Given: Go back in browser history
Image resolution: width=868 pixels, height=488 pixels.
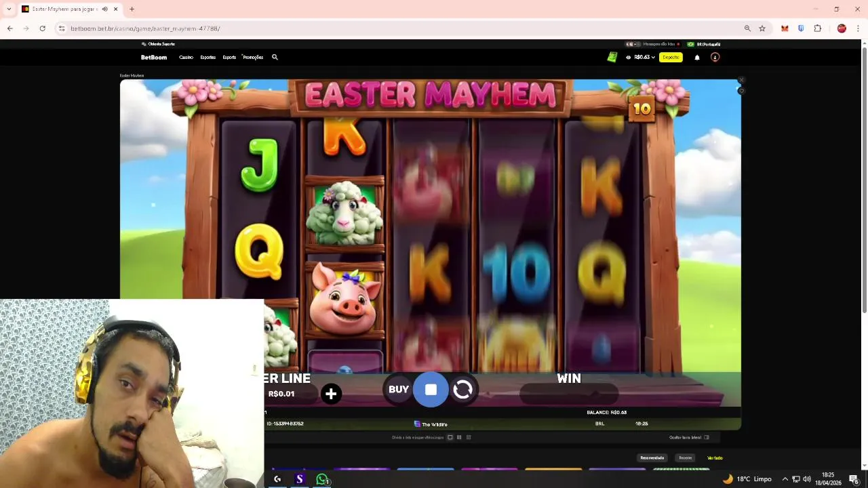Looking at the screenshot, I should pos(9,28).
